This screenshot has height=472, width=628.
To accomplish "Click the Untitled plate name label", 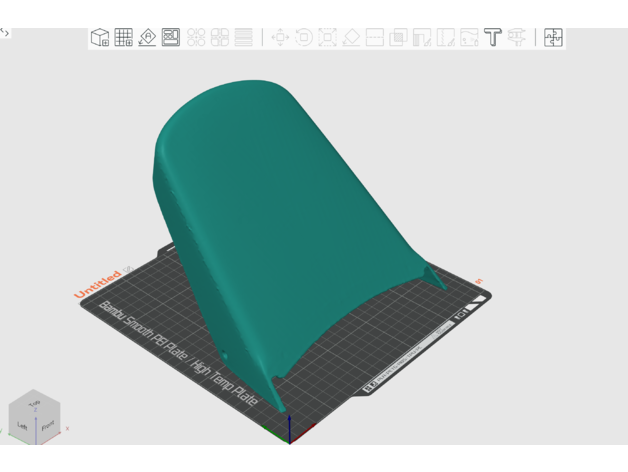I will (x=98, y=284).
